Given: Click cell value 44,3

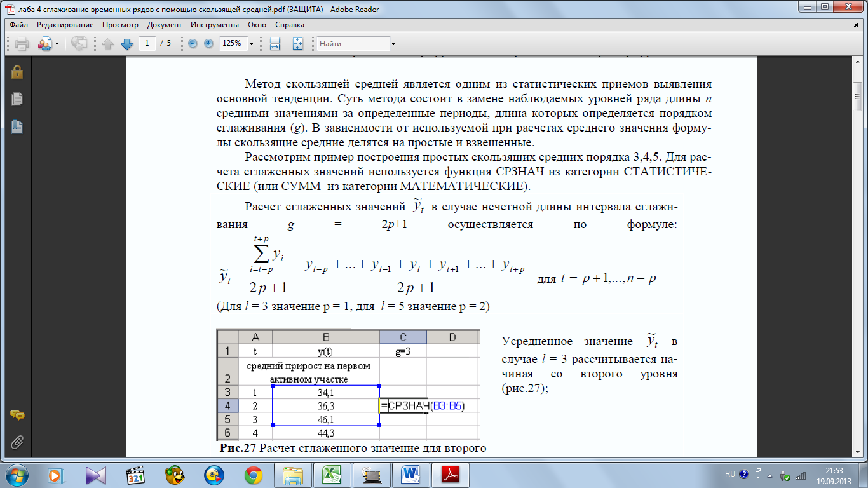Looking at the screenshot, I should coord(325,433).
